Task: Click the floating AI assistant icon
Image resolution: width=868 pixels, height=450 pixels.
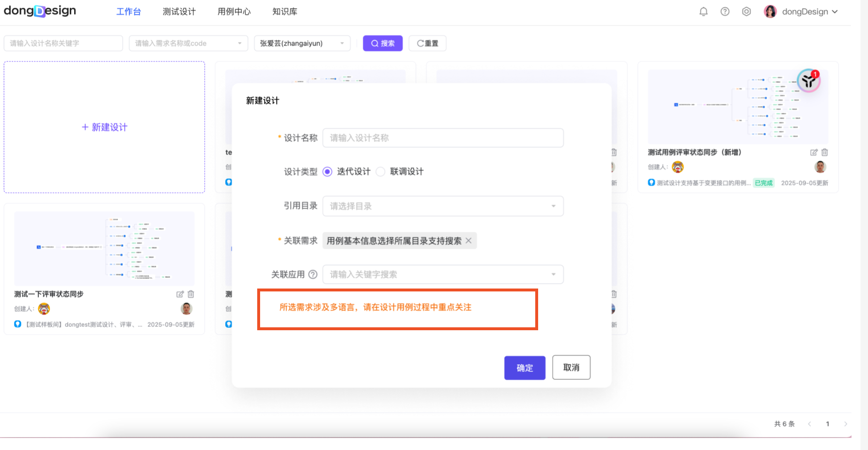Action: 808,81
